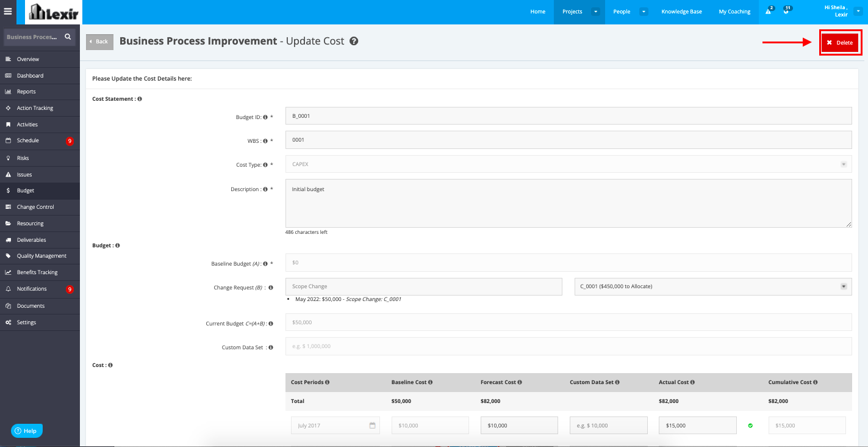Click the info icon beside WBS label

pos(265,140)
